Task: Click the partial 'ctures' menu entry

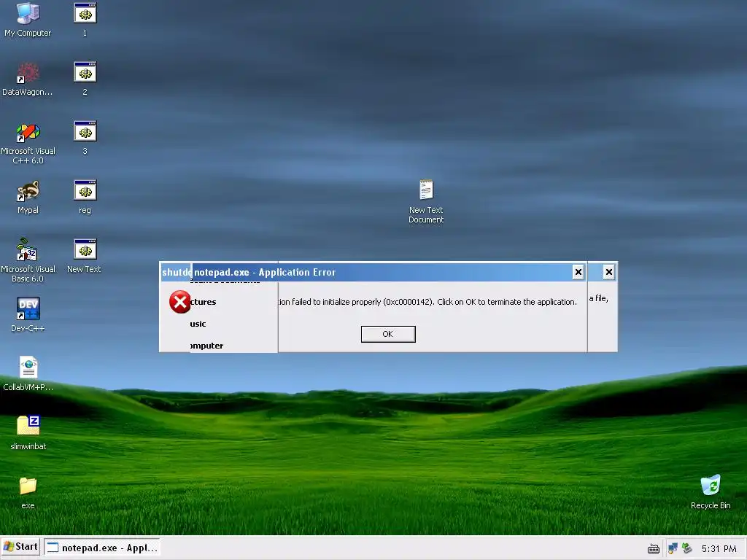Action: [204, 302]
